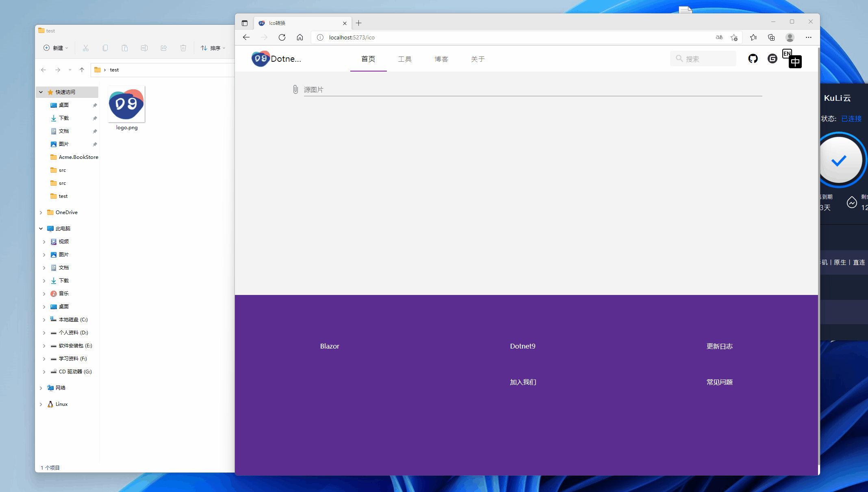
Task: Click the KuLi云 connected status checkmark icon
Action: coord(841,159)
